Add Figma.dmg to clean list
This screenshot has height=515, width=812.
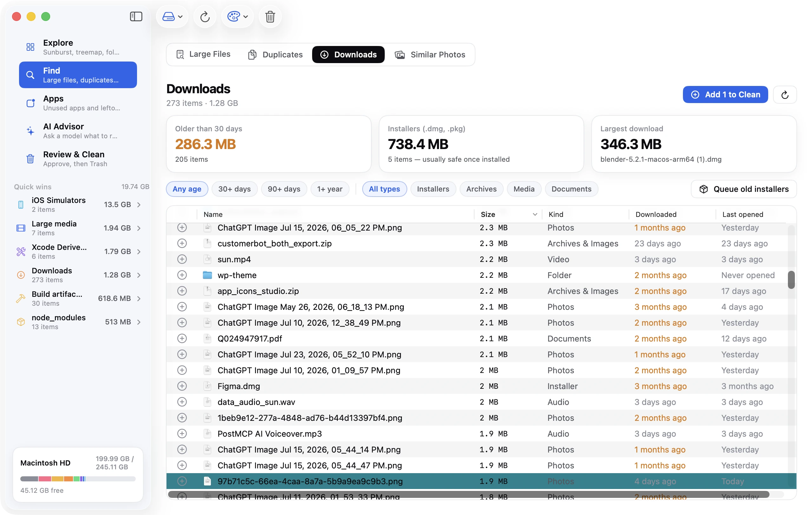coord(182,386)
